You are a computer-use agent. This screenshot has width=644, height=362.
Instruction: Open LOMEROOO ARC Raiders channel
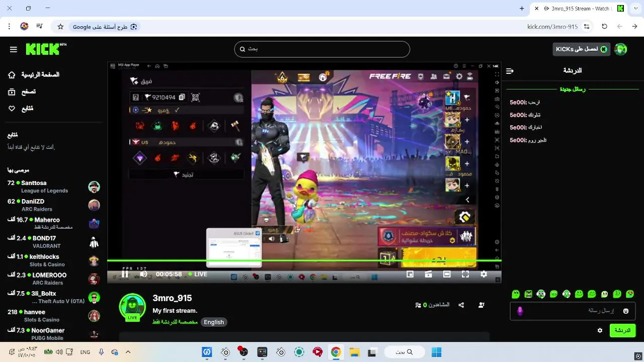53,279
